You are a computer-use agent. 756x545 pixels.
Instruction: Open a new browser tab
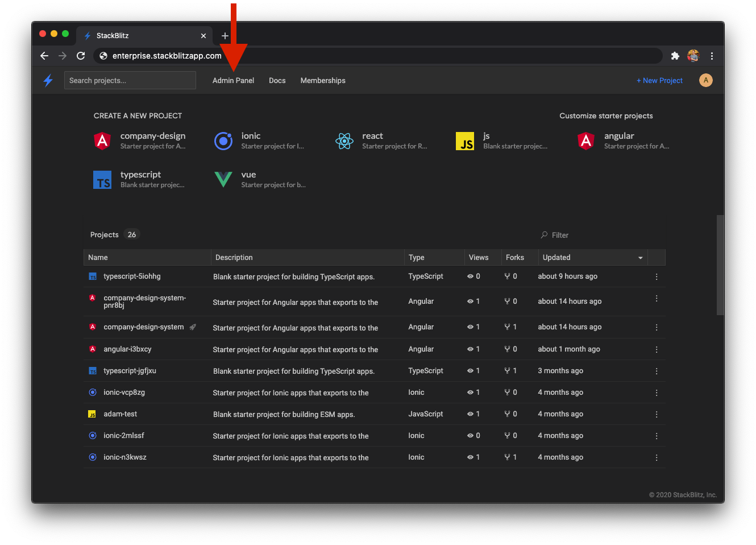[x=225, y=36]
